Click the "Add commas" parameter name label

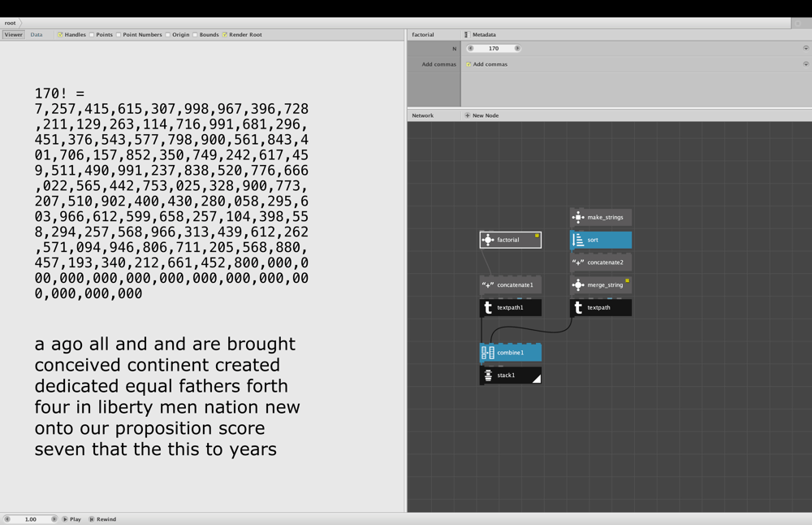coord(439,64)
